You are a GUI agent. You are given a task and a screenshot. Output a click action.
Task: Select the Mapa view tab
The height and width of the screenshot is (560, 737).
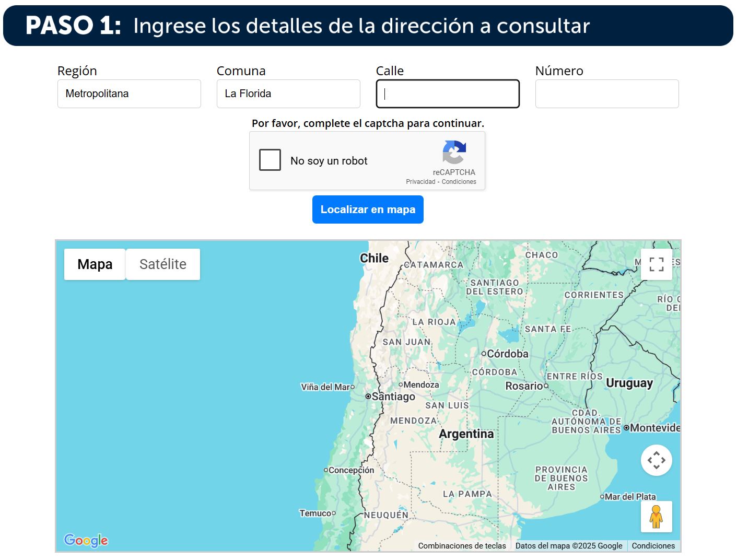(95, 264)
